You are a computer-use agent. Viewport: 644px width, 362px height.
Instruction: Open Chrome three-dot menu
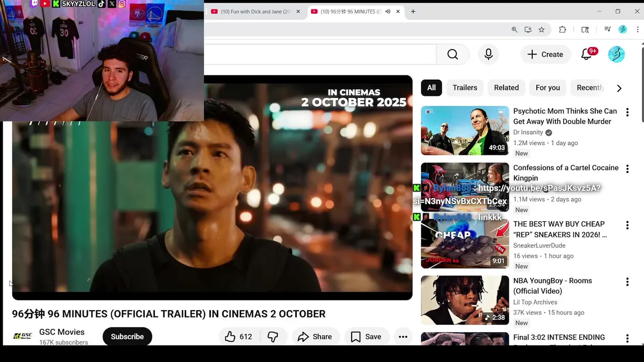point(637,30)
